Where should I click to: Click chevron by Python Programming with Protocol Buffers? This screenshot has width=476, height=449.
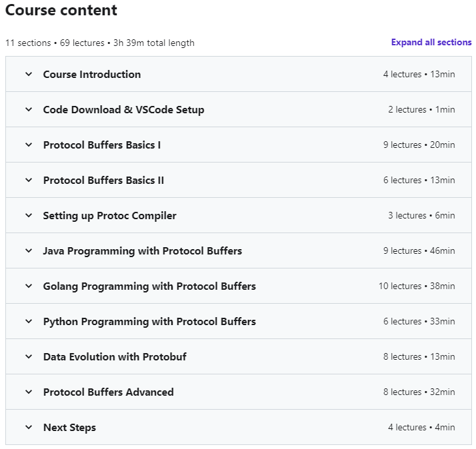pos(29,321)
